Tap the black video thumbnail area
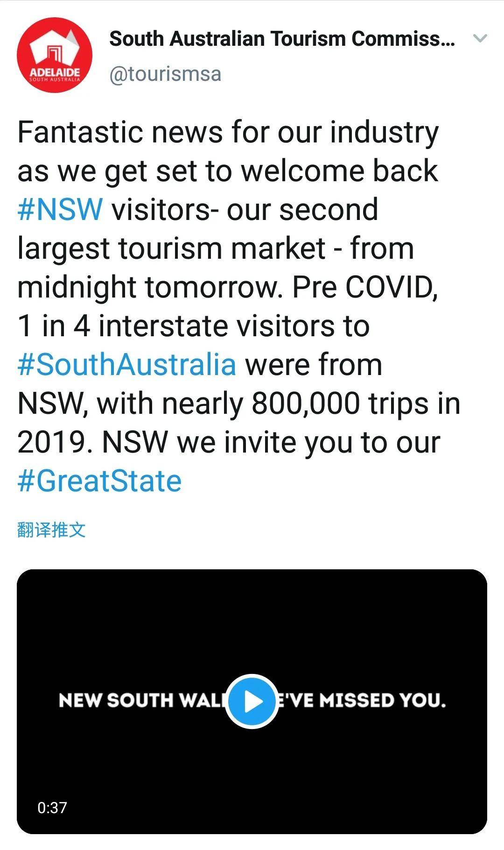 tap(252, 701)
